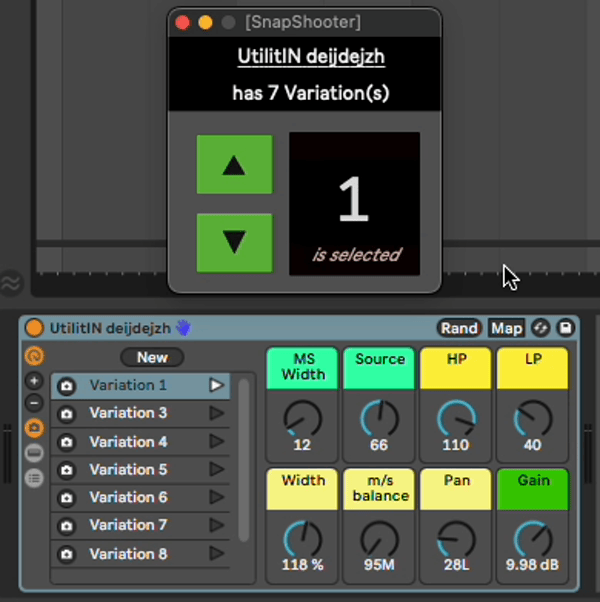The height and width of the screenshot is (602, 600).
Task: Click the down arrow in SnapShooter
Action: pos(234,242)
